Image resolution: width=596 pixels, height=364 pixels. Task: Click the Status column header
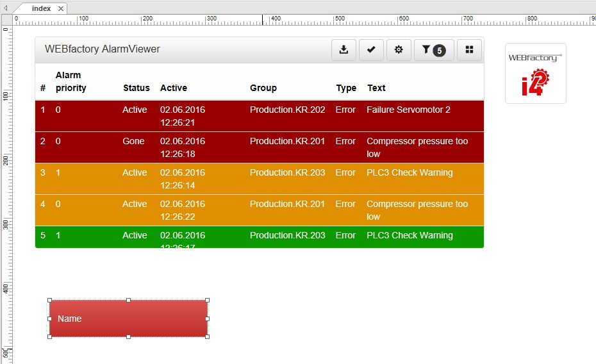pos(137,88)
